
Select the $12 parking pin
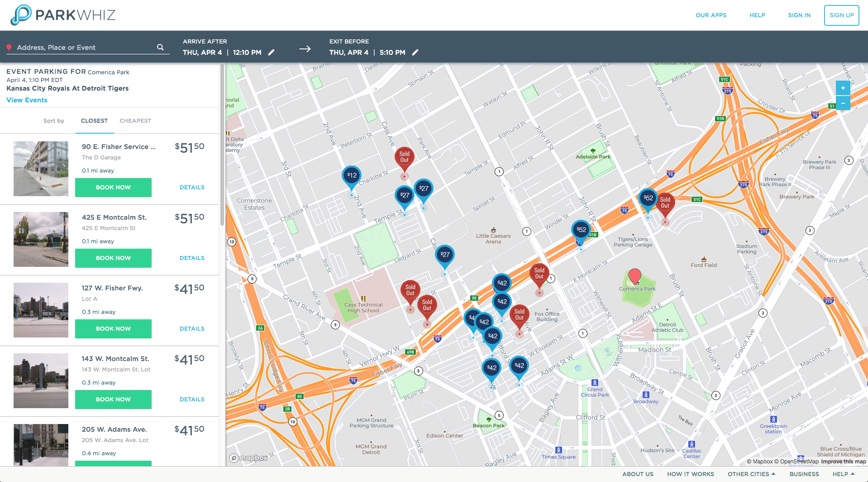click(x=352, y=176)
